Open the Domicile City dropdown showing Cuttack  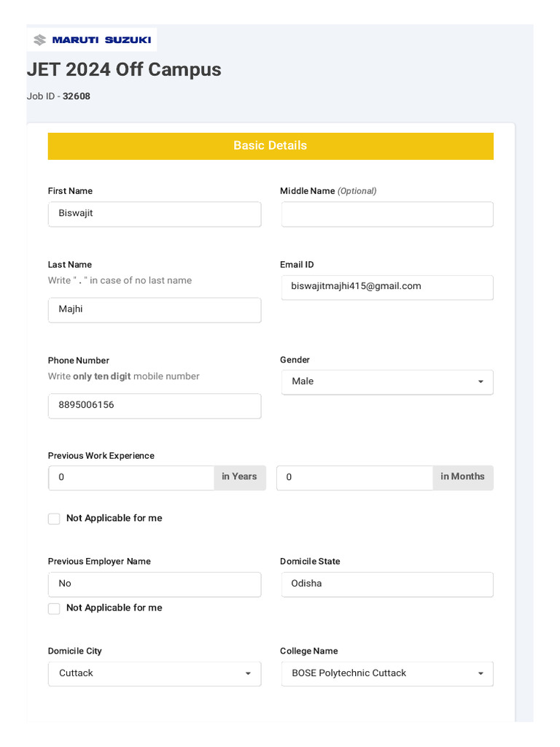pyautogui.click(x=155, y=673)
